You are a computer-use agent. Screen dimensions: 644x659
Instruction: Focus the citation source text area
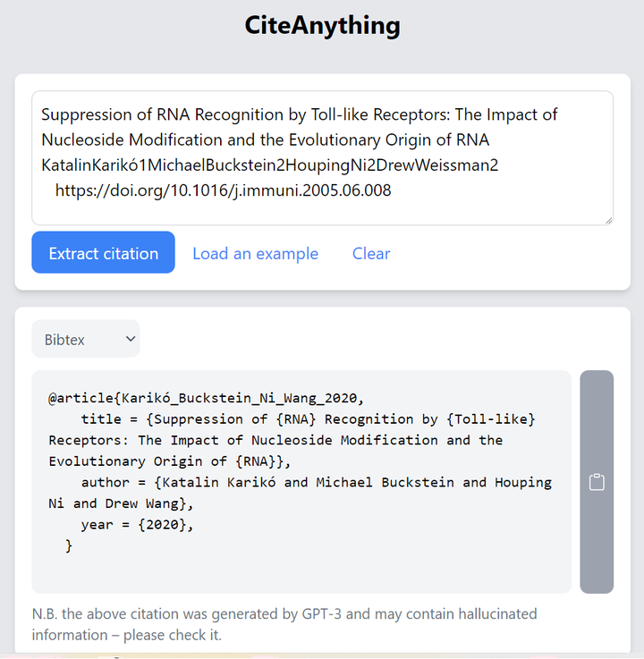(322, 158)
